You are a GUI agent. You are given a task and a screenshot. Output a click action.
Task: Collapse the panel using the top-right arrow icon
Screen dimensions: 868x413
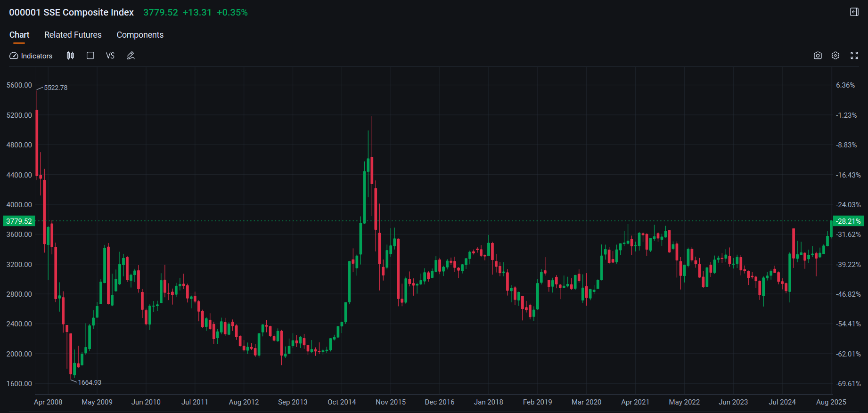pyautogui.click(x=854, y=12)
